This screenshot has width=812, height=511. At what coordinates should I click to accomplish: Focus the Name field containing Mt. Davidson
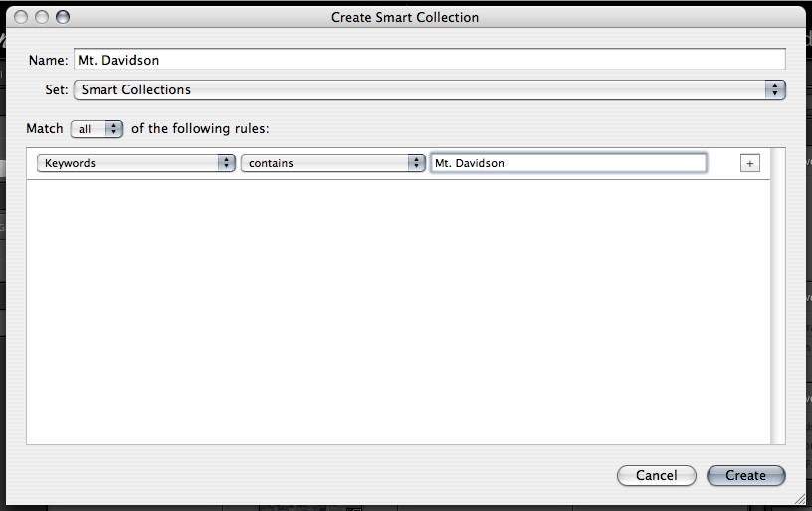429,60
